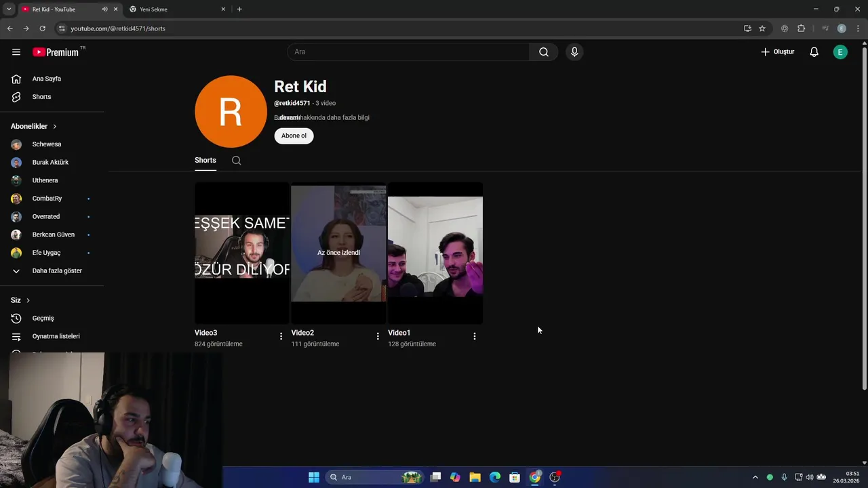The width and height of the screenshot is (868, 488).
Task: Open the media control icon in Chrome toolbar
Action: pyautogui.click(x=825, y=28)
